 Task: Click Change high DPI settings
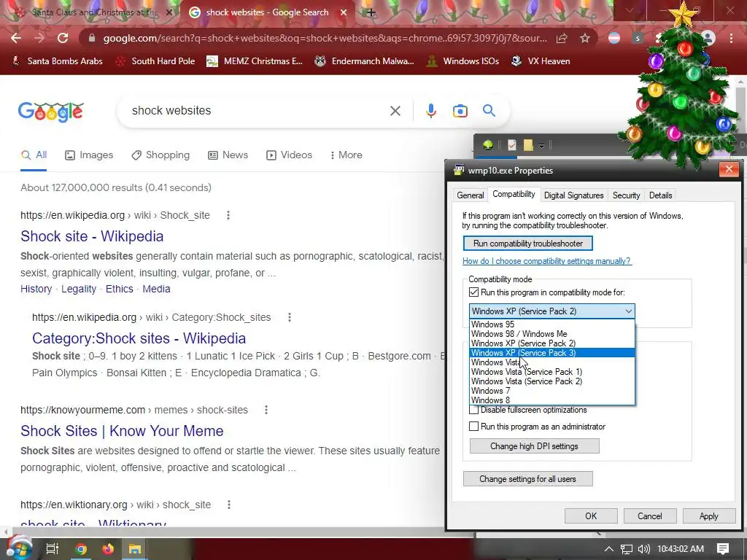[x=534, y=446]
